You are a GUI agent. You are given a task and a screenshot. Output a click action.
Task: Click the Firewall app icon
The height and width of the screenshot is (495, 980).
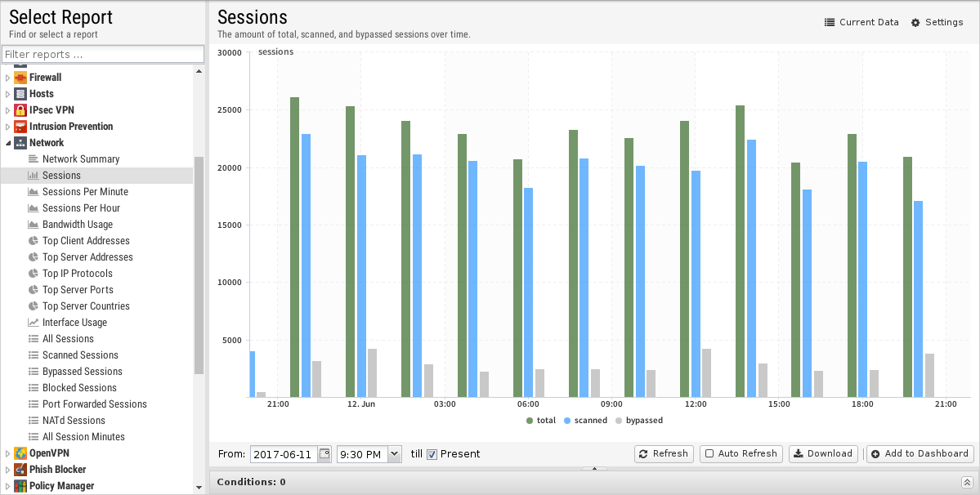(x=20, y=78)
